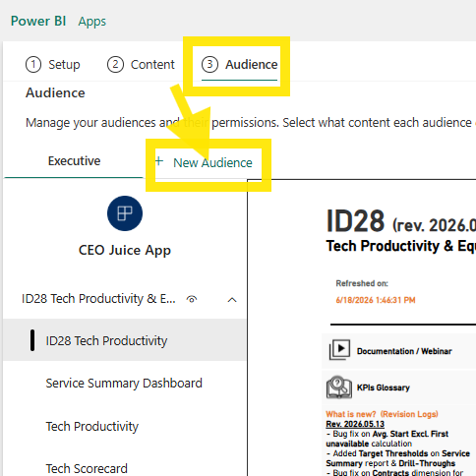
Task: Select the Tech Scorecard page
Action: pos(87,469)
